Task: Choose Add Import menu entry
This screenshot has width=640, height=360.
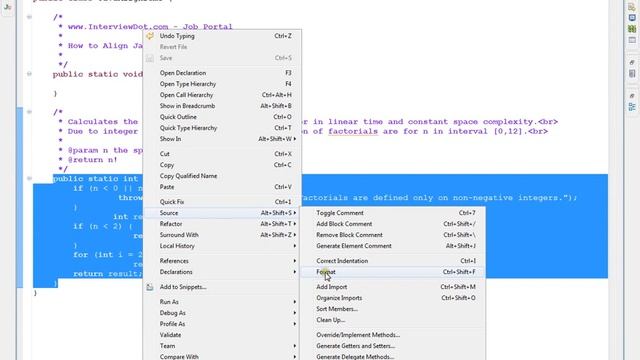Action: 393,287
